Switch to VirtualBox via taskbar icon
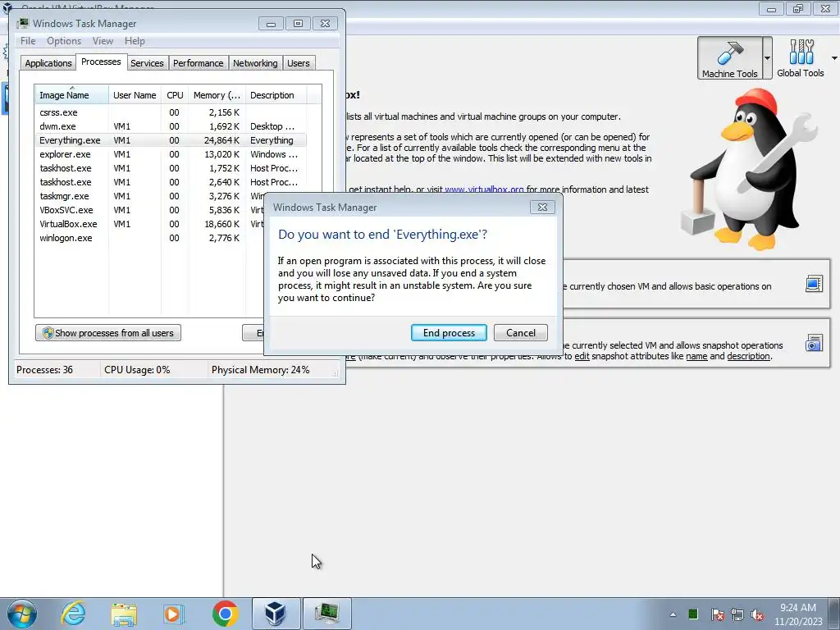This screenshot has height=630, width=840. [276, 614]
